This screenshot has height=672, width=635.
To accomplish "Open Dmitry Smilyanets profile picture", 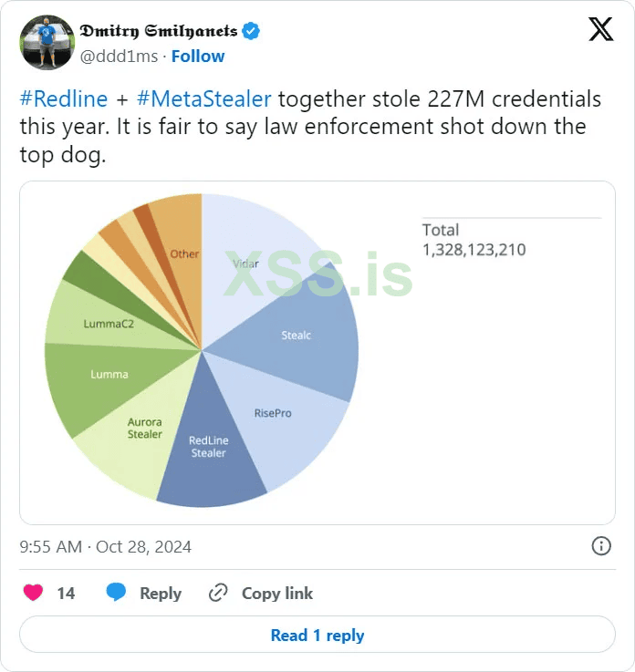I will coord(47,42).
